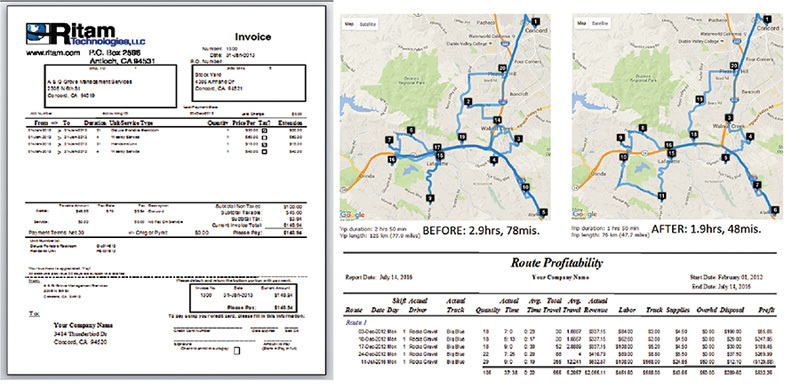Click stop marker 7 on BEFORE map

tap(389, 139)
